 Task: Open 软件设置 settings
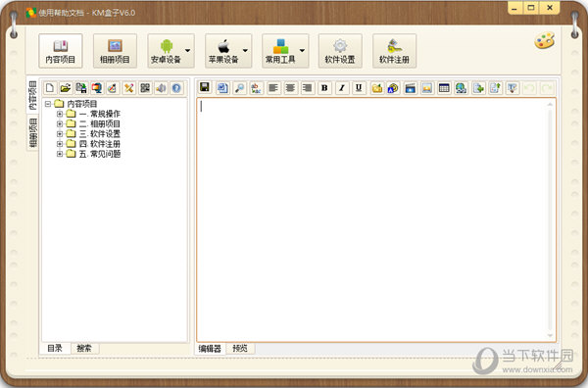click(340, 51)
